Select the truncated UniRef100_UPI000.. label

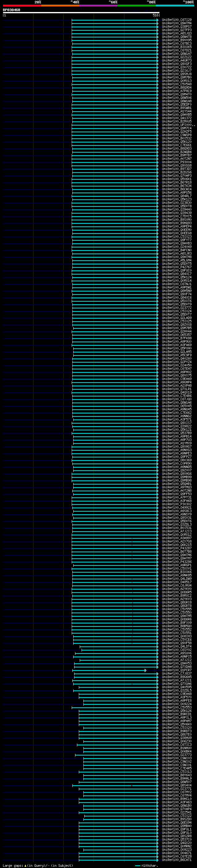click(179, 125)
